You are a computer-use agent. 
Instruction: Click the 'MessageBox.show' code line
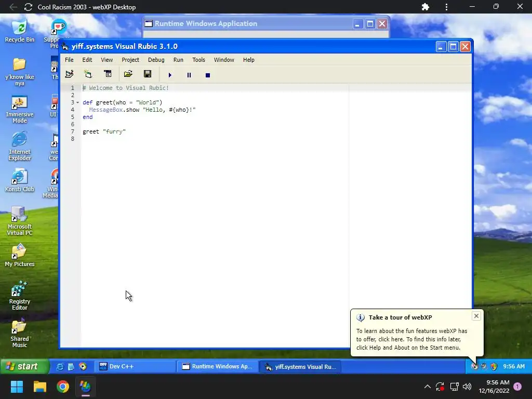point(142,110)
